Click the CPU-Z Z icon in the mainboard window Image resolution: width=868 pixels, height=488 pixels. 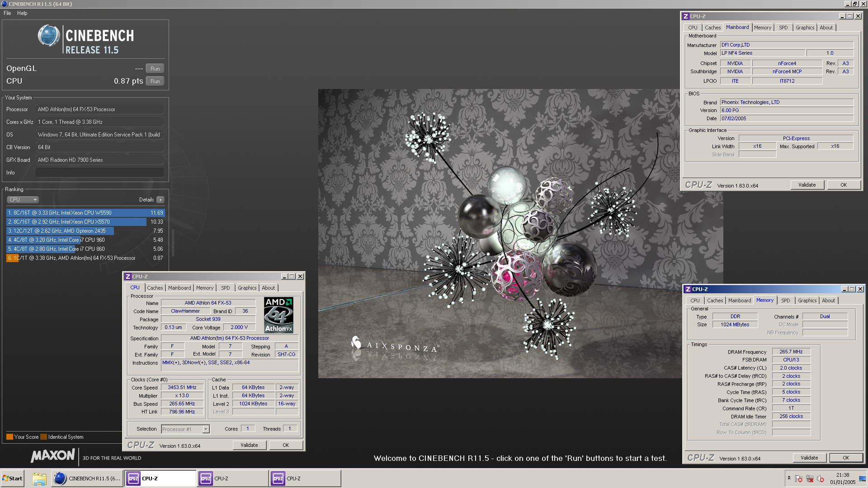(x=685, y=16)
